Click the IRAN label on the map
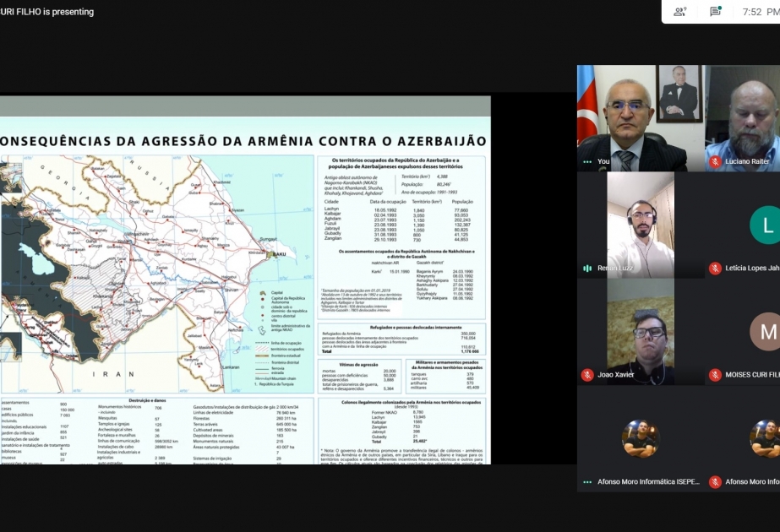 pos(113,374)
